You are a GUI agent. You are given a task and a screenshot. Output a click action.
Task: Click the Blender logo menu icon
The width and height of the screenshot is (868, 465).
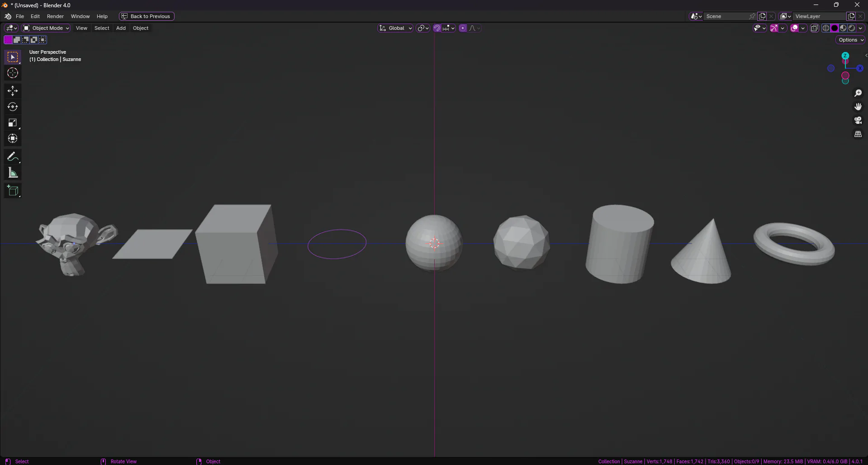[x=8, y=16]
